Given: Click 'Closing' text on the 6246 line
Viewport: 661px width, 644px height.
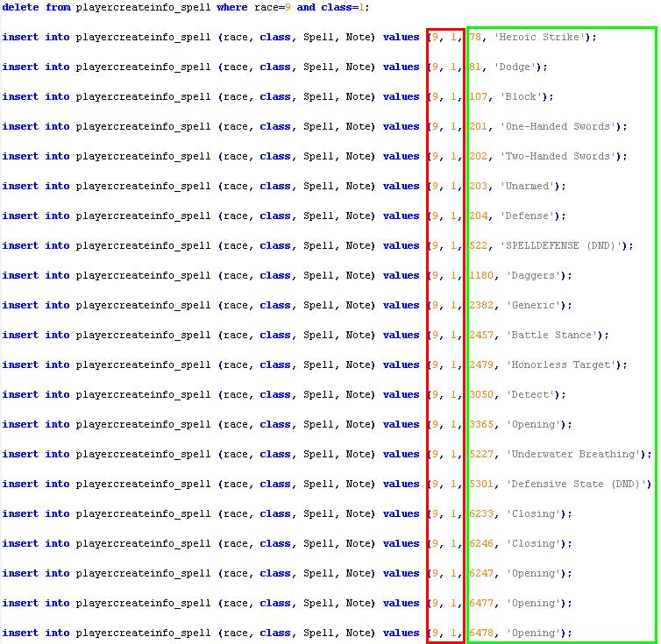Looking at the screenshot, I should [x=534, y=544].
